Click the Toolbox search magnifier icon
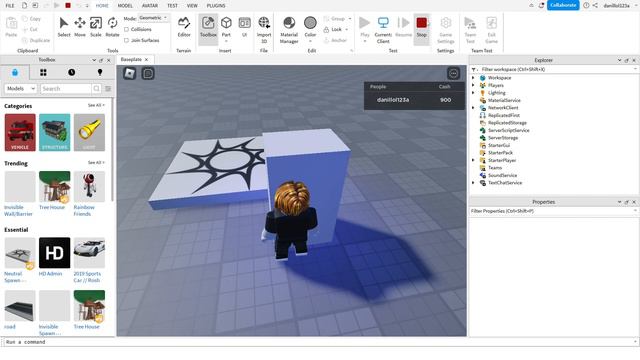 [96, 88]
